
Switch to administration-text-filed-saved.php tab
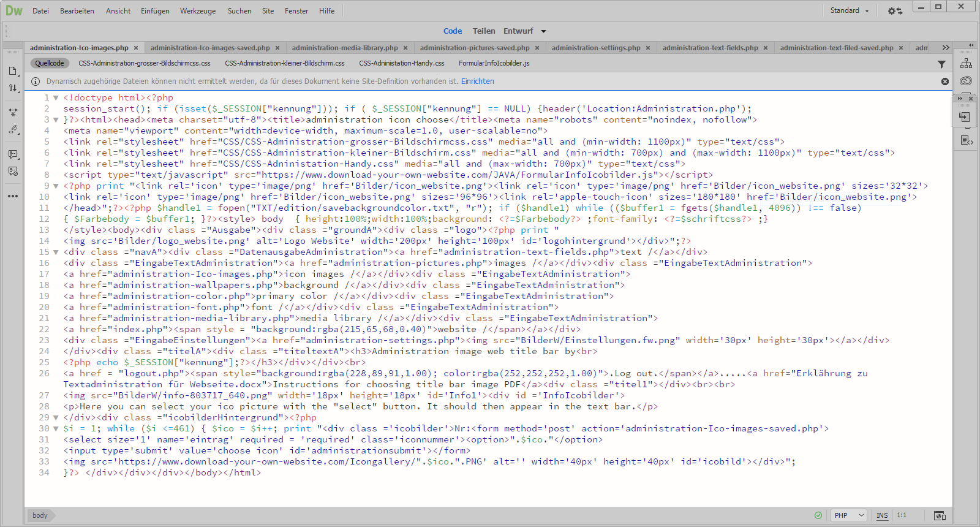837,48
